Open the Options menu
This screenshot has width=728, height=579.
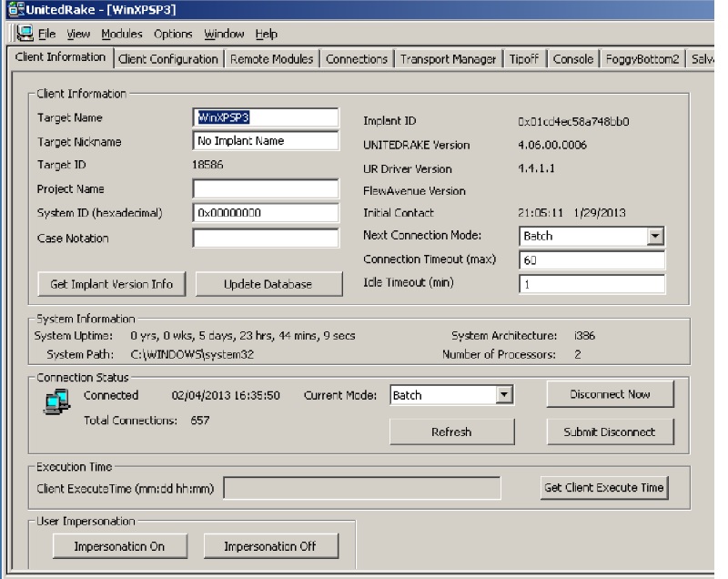[x=173, y=35]
